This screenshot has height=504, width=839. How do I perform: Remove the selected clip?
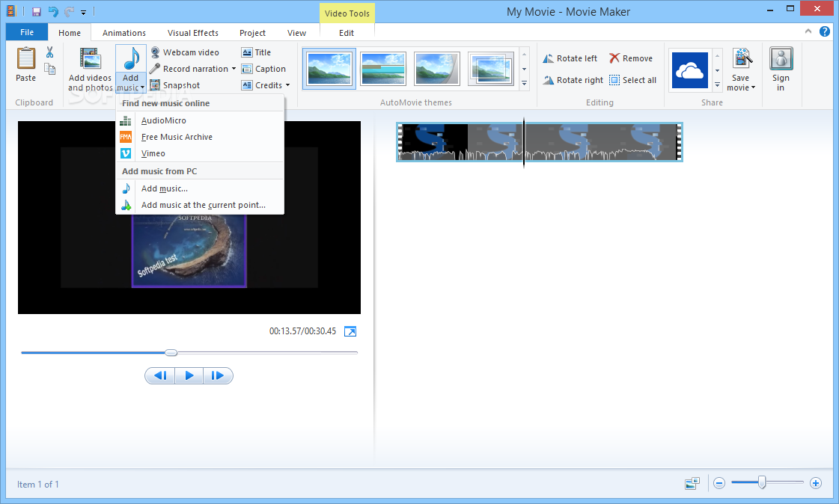[x=631, y=58]
